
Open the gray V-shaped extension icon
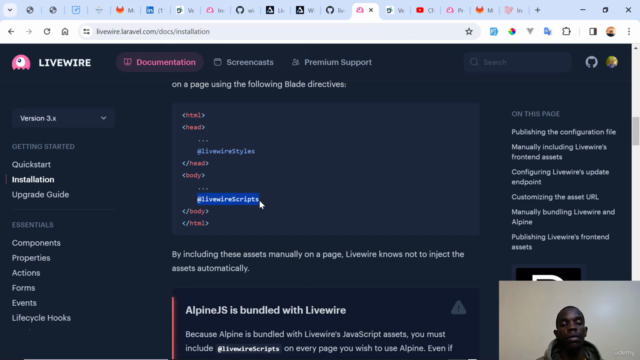pyautogui.click(x=530, y=31)
